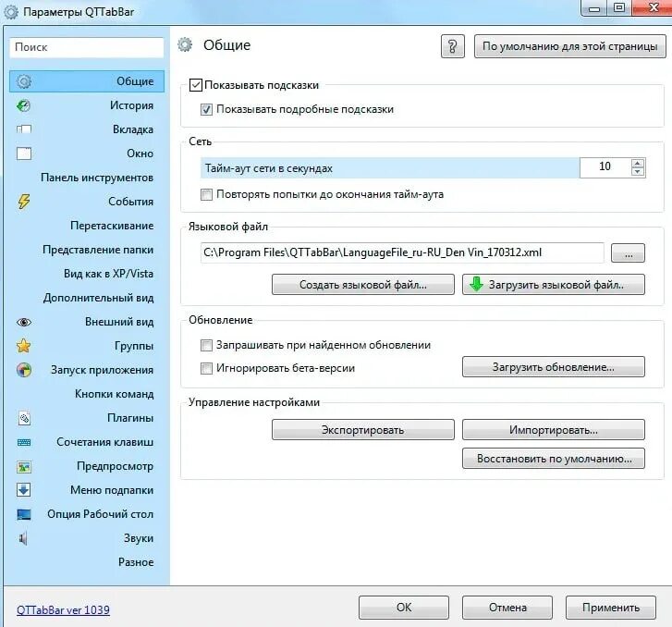Uncheck Показывать подробные подсказки
This screenshot has width=672, height=627.
(x=206, y=109)
